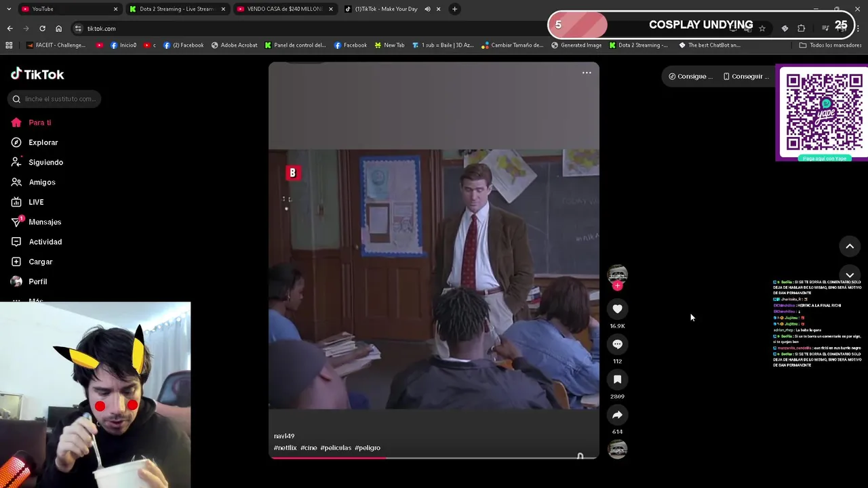Like the video with heart icon
The width and height of the screenshot is (868, 488).
coord(617,309)
